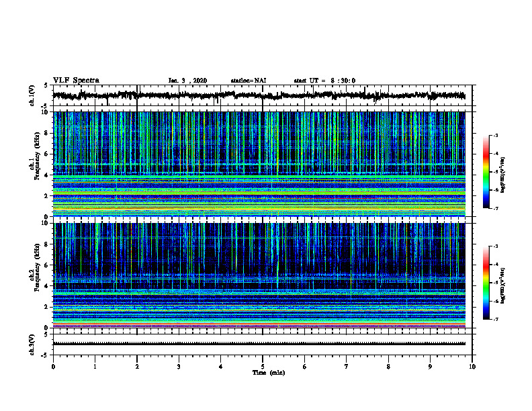
Task: Click the ch.1 voltage waveform trace panel
Action: (x=263, y=95)
